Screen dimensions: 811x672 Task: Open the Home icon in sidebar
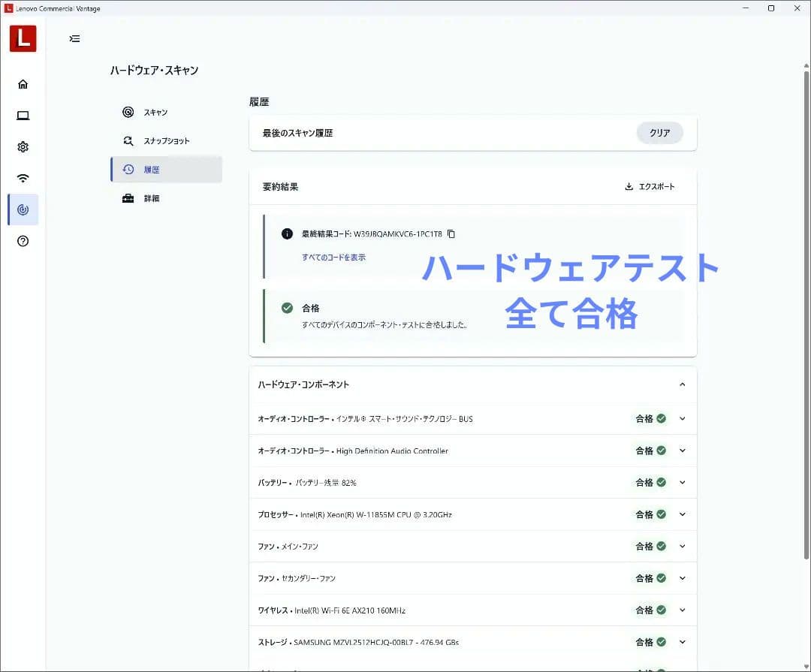(23, 84)
